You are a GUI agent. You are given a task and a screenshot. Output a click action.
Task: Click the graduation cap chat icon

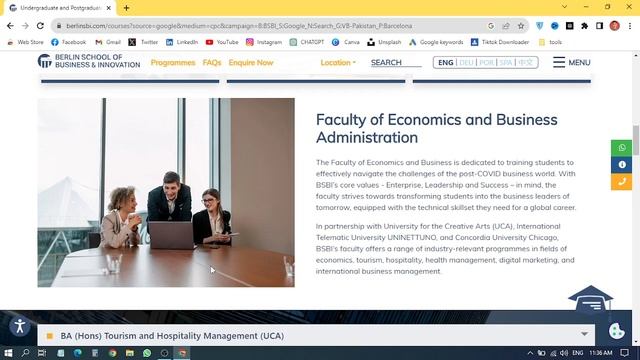coord(591,300)
